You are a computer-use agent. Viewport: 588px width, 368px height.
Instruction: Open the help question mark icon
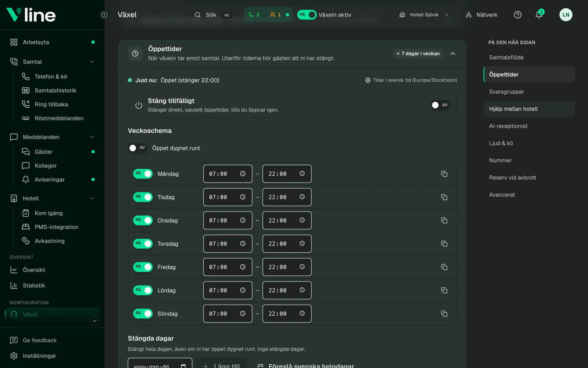coord(517,15)
